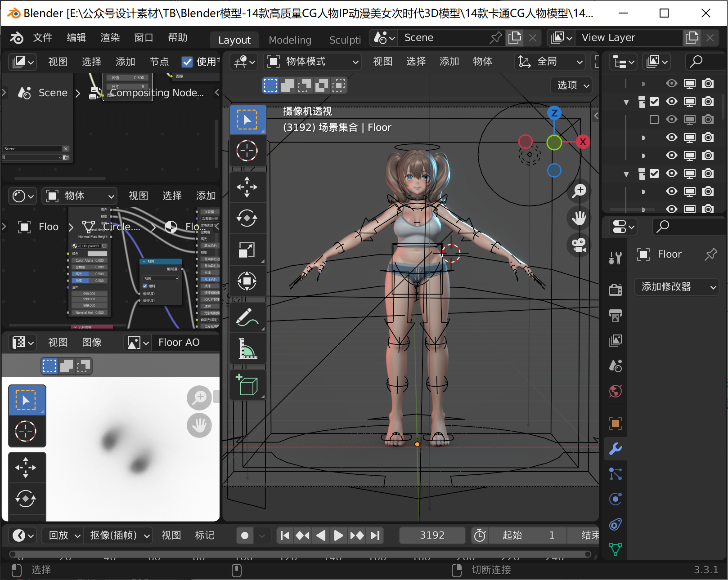Viewport: 728px width, 580px height.
Task: Select the Annotate pencil tool
Action: (x=247, y=317)
